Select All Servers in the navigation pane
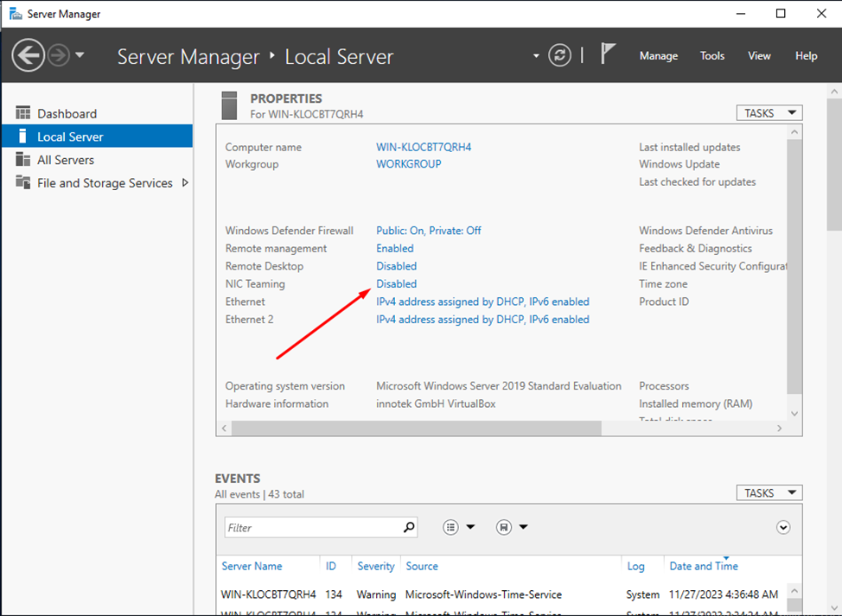The height and width of the screenshot is (616, 842). pos(65,159)
